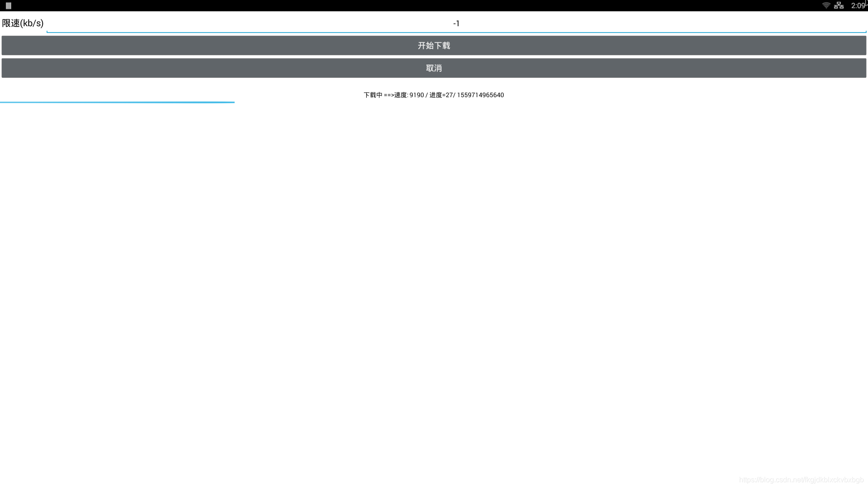Tap the Wi-Fi signal icon
Image resolution: width=868 pixels, height=488 pixels.
[x=826, y=5]
